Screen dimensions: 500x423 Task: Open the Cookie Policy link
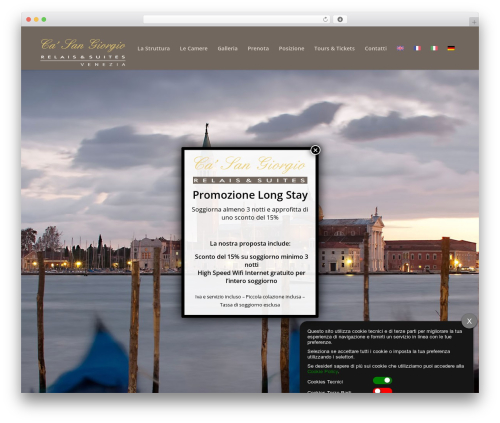pyautogui.click(x=322, y=372)
